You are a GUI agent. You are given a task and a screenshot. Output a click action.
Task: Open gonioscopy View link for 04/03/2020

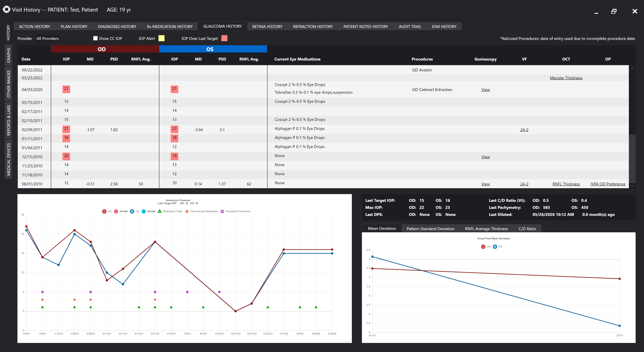tap(485, 90)
